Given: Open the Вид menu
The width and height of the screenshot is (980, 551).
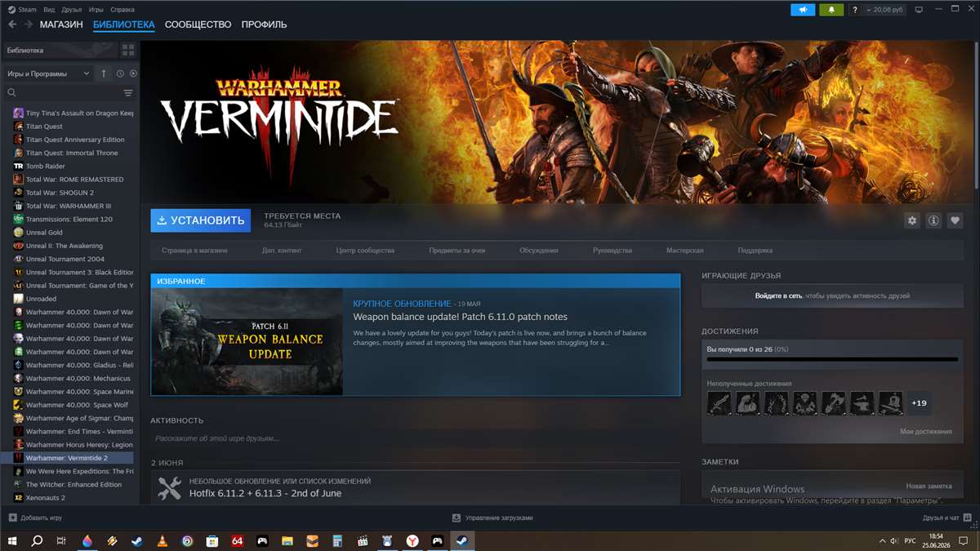Looking at the screenshot, I should coord(49,10).
